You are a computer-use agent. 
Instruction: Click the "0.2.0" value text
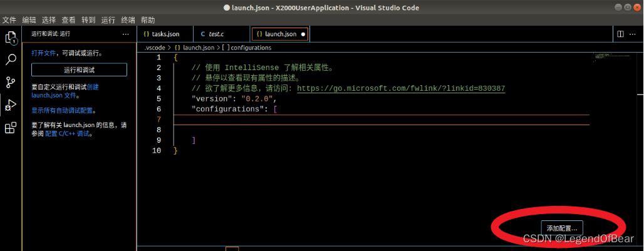[257, 99]
